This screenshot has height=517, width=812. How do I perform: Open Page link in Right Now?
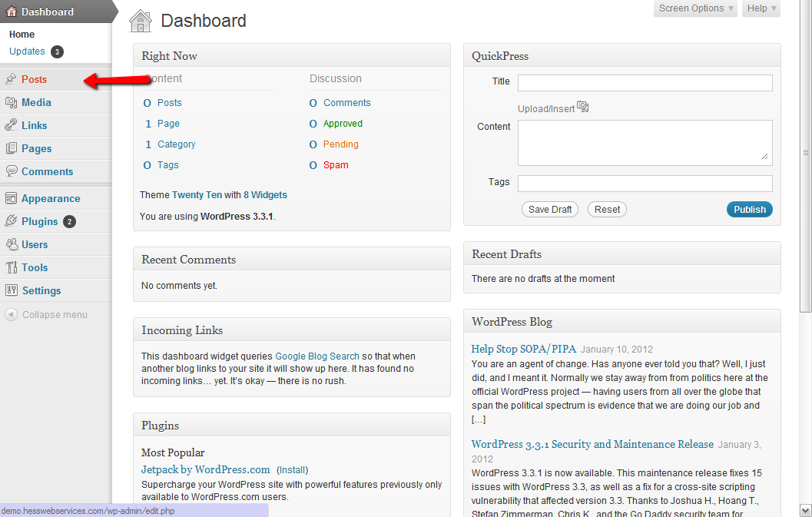[x=168, y=123]
